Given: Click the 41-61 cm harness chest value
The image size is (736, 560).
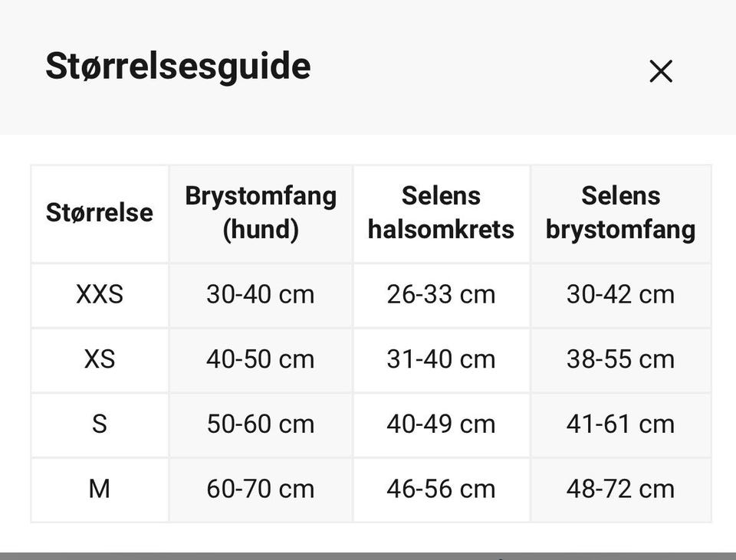Looking at the screenshot, I should (620, 425).
